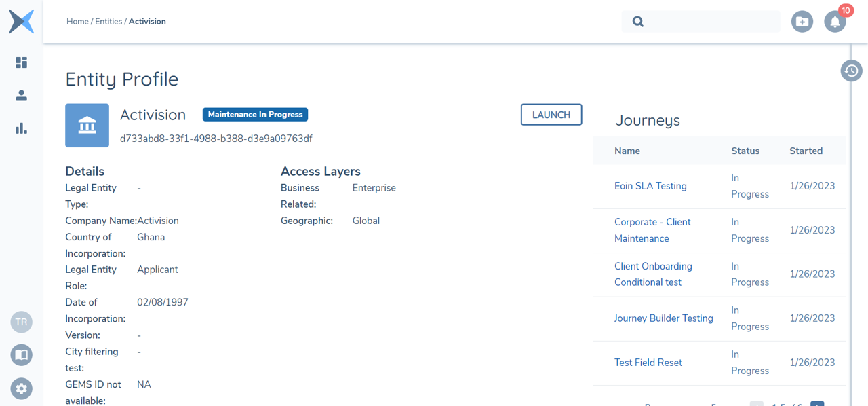The image size is (868, 406).
Task: Click the LAUNCH button
Action: 551,115
